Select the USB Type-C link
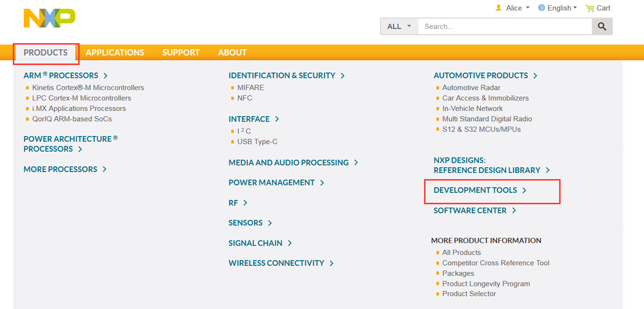The height and width of the screenshot is (309, 644). pos(257,141)
